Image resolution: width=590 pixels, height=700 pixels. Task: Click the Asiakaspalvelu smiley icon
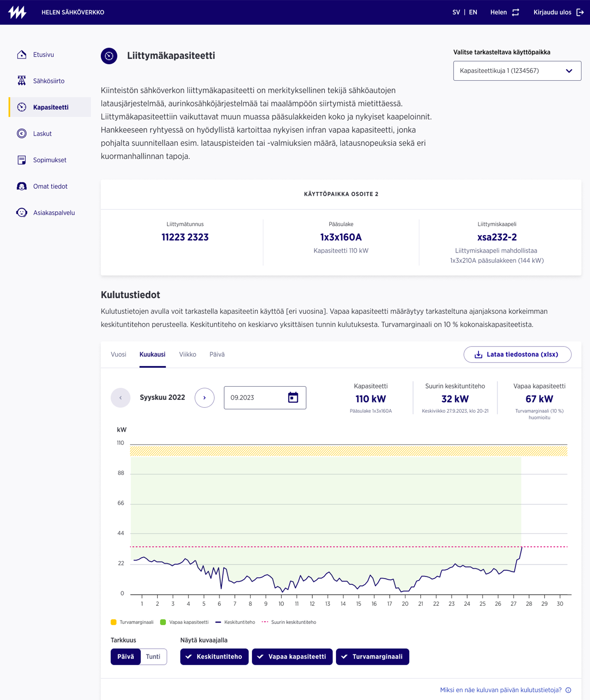[22, 213]
